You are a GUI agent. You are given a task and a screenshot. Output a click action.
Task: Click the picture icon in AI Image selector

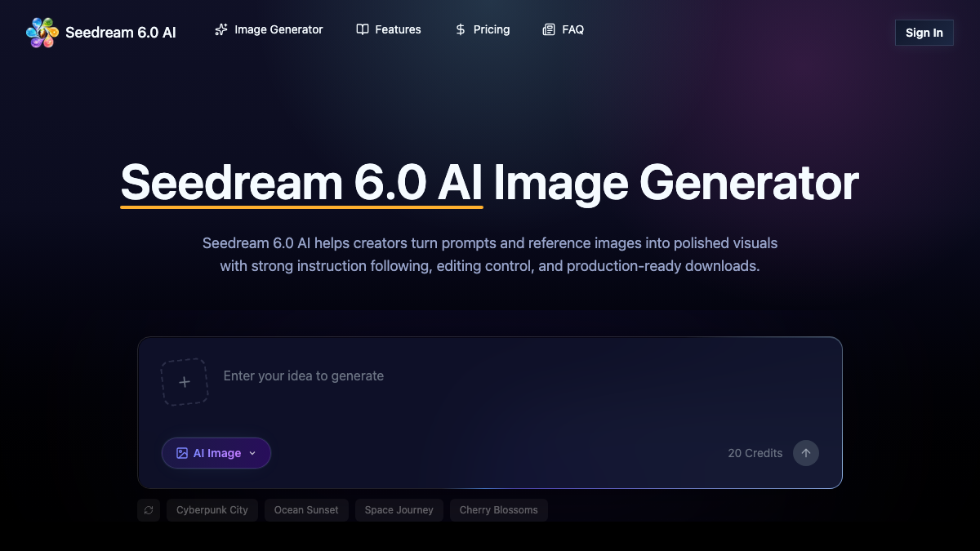(182, 453)
